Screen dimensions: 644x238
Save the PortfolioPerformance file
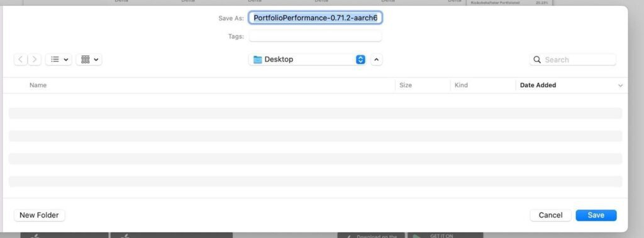point(596,215)
